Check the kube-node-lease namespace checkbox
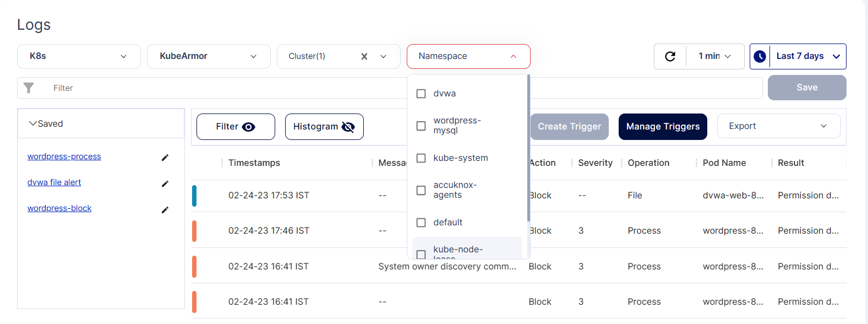868x324 pixels. 421,254
